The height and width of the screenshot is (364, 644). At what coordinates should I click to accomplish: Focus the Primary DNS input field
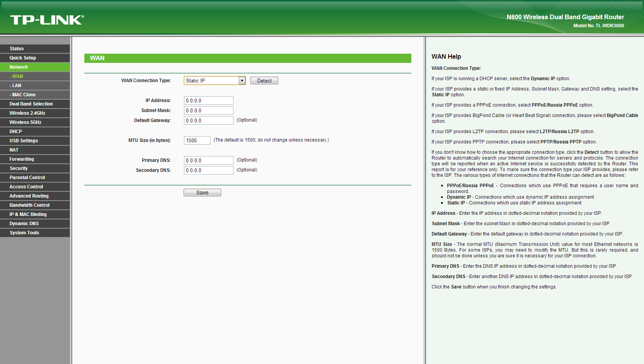coord(209,160)
